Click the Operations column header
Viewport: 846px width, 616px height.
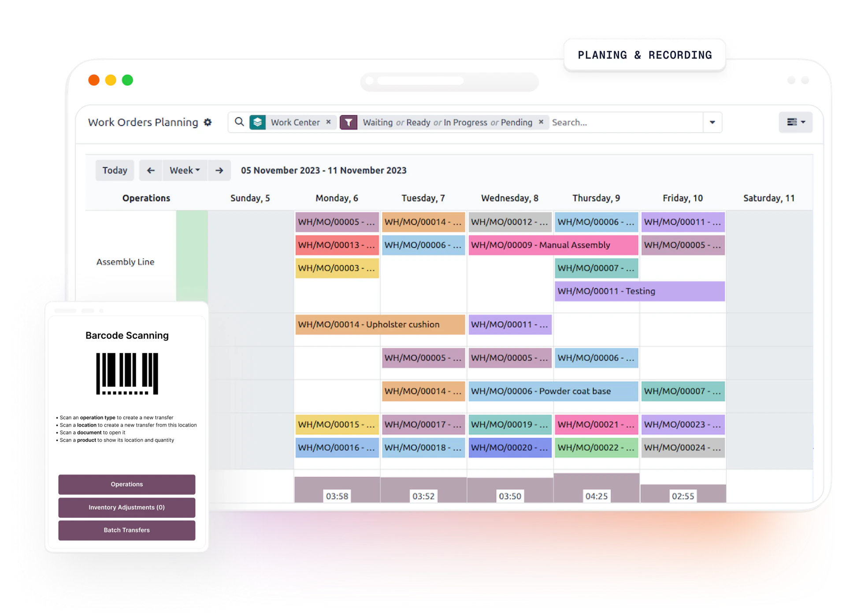pos(146,198)
